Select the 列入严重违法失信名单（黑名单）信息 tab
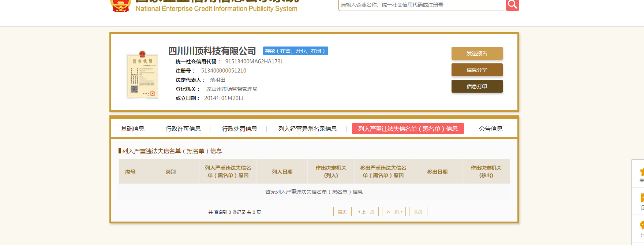This screenshot has height=245, width=644. (408, 129)
